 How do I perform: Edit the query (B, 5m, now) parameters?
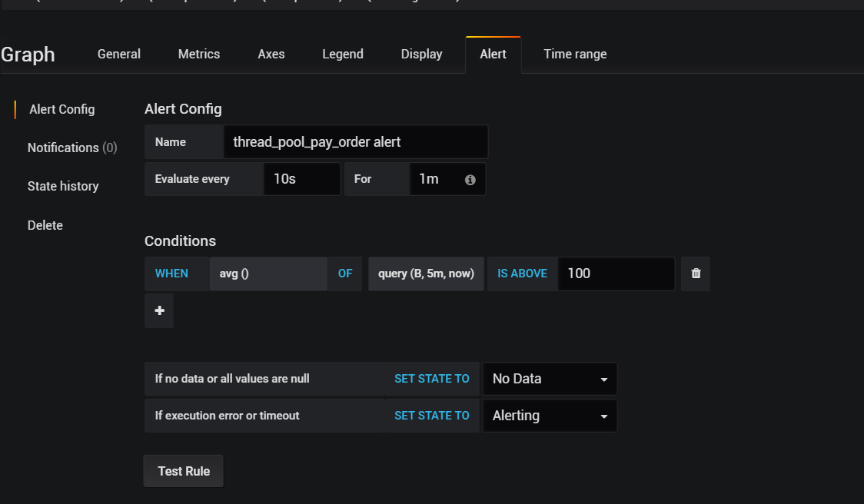426,274
